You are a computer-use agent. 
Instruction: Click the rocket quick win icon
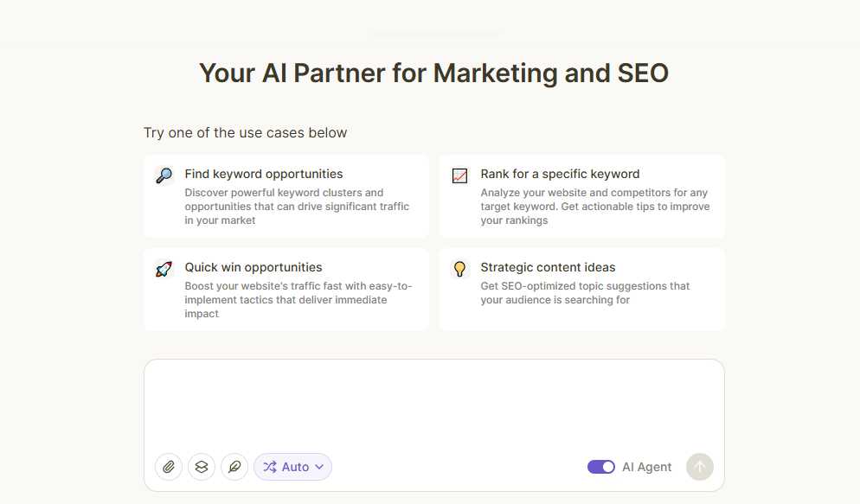tap(164, 269)
